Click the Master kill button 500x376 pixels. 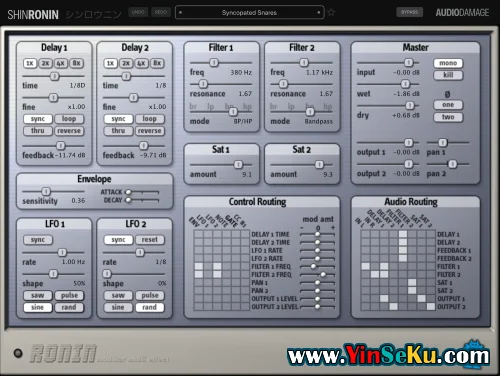pyautogui.click(x=448, y=75)
